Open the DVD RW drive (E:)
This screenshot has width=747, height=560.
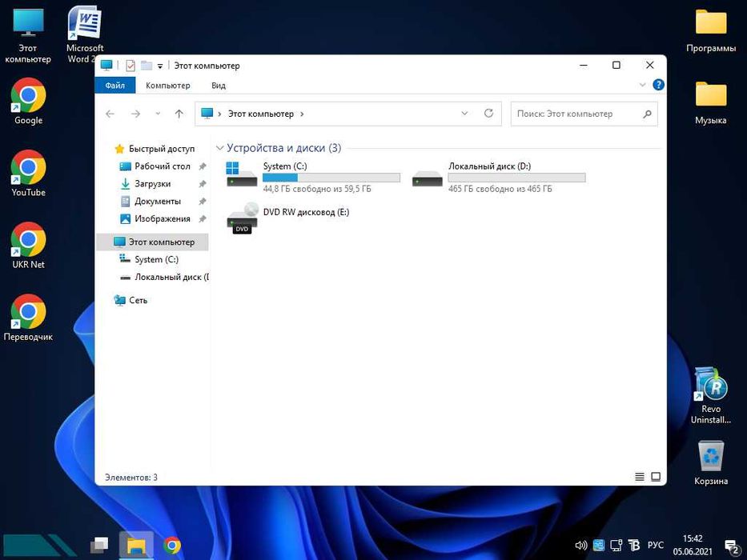[x=242, y=218]
